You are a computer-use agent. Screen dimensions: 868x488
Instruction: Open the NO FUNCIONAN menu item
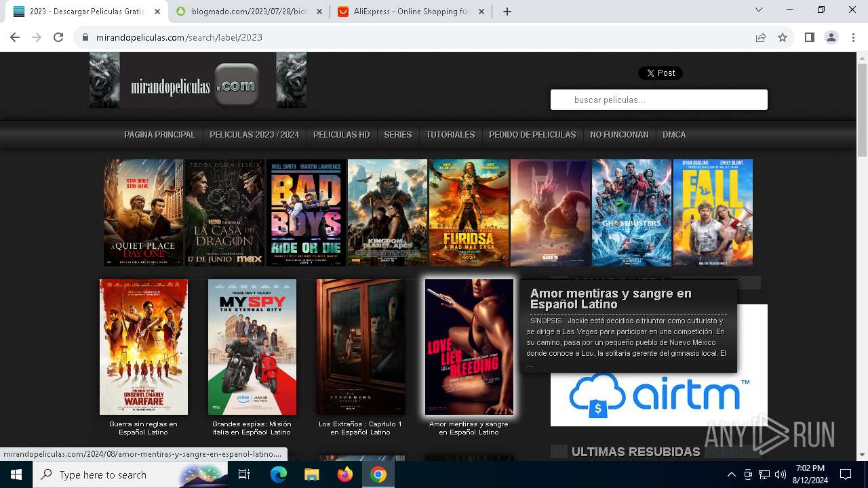619,135
